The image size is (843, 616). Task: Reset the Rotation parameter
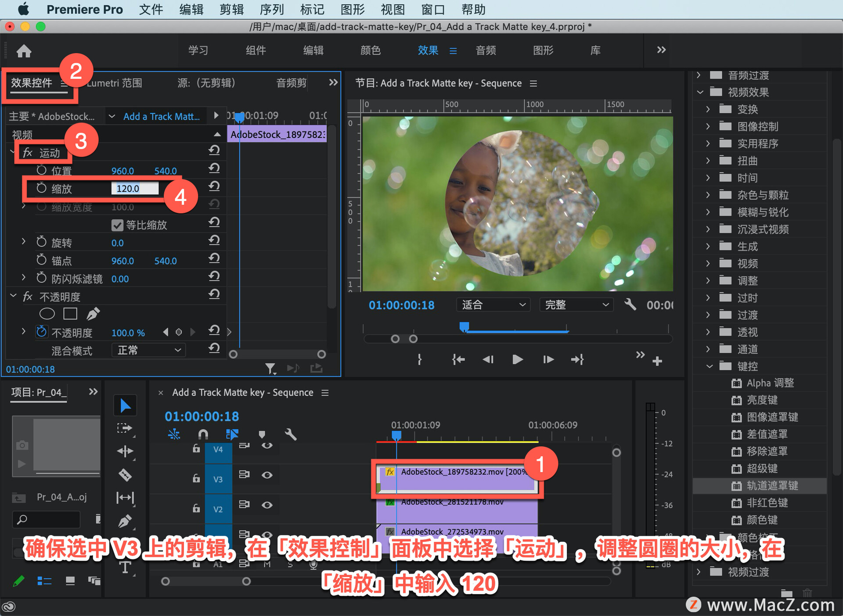(214, 240)
